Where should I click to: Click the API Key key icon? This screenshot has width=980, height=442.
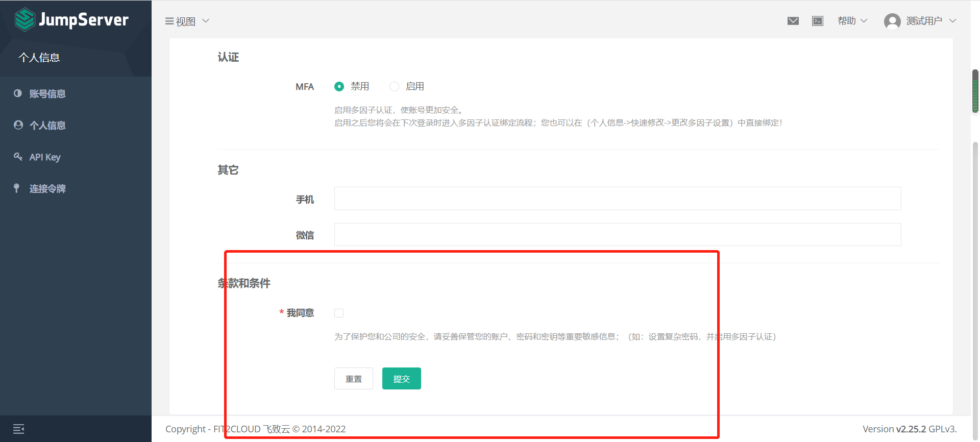(x=18, y=157)
